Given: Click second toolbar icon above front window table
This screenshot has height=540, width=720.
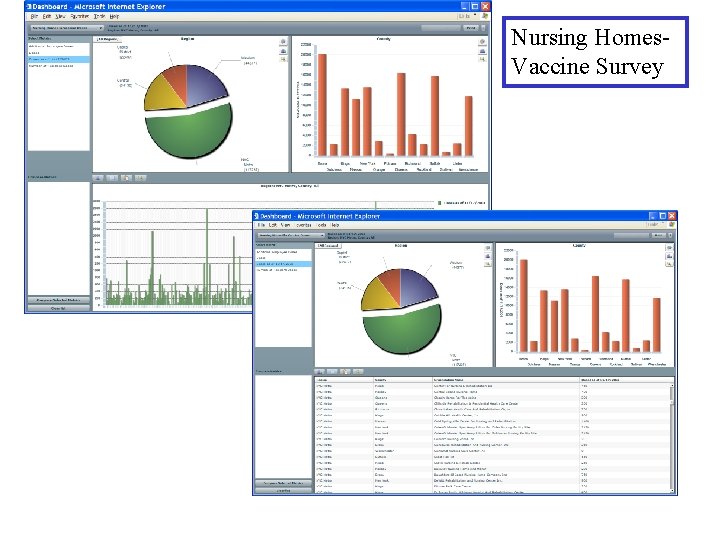Looking at the screenshot, I should pos(332,371).
